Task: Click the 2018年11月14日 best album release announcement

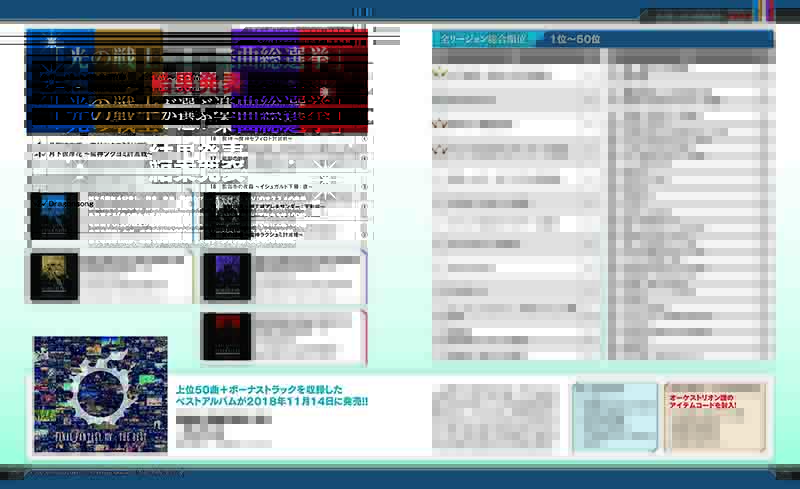Action: pyautogui.click(x=271, y=396)
